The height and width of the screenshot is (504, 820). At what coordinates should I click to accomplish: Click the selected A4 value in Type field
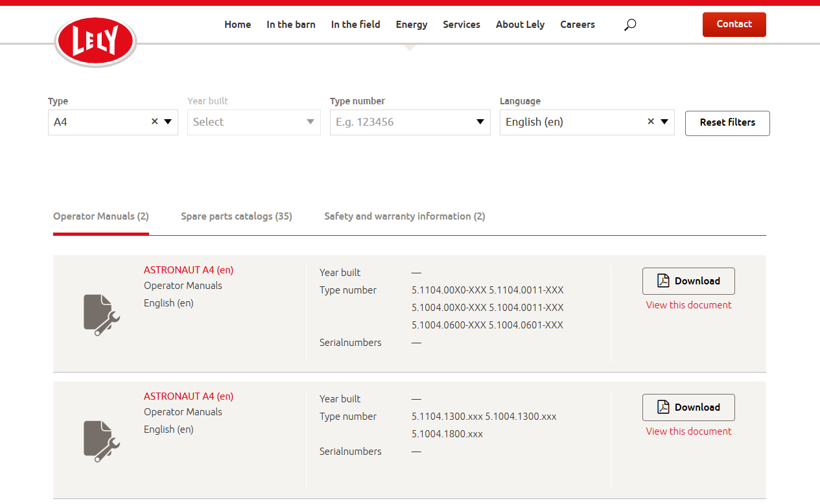[60, 122]
